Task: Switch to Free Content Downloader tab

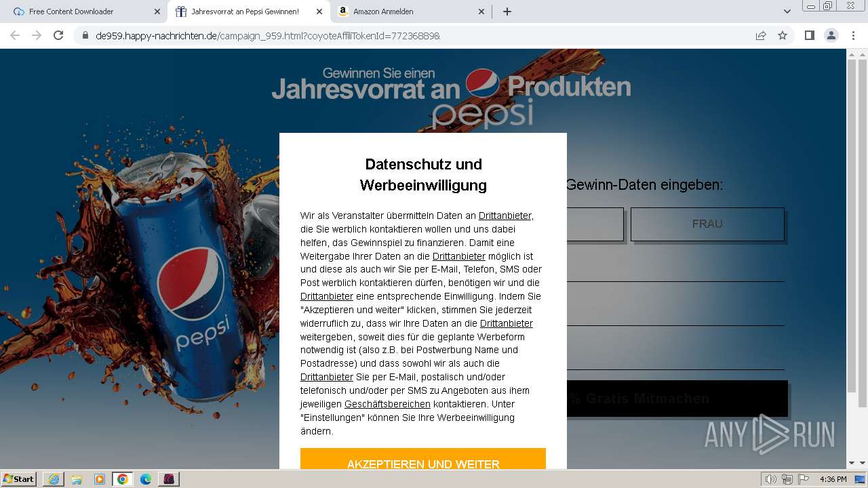Action: click(x=85, y=12)
